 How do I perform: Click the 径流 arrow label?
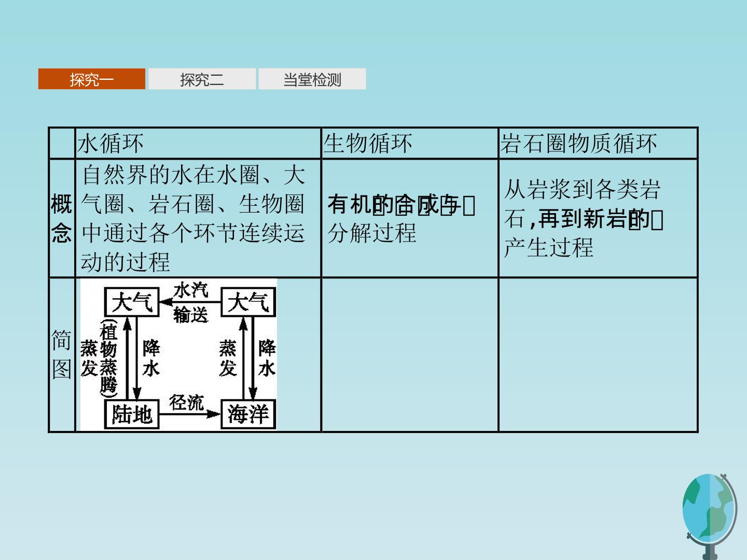187,402
